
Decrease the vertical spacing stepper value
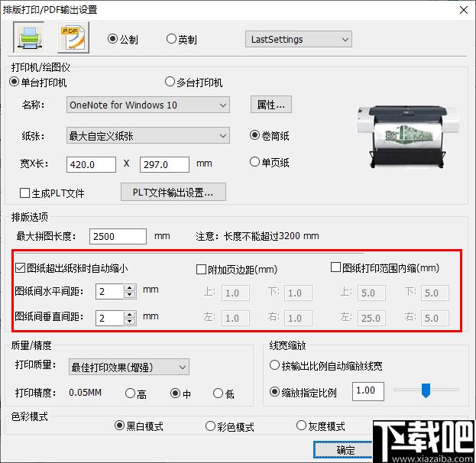(129, 321)
